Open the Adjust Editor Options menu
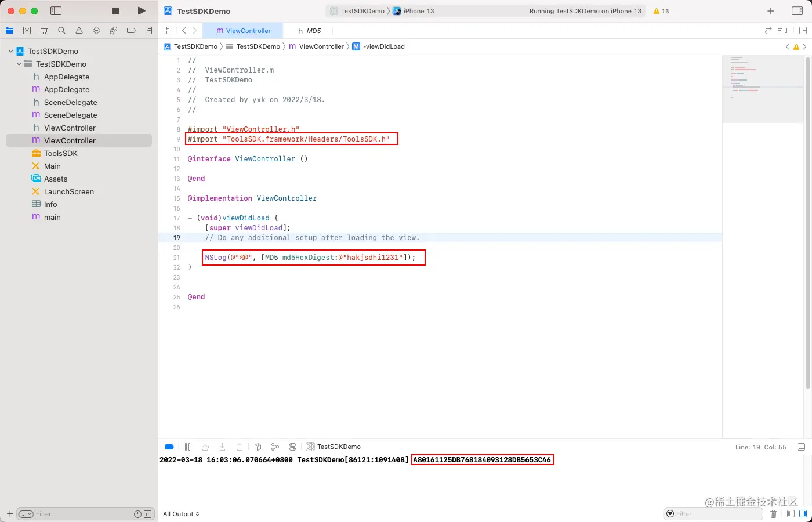This screenshot has height=522, width=812. 783,31
